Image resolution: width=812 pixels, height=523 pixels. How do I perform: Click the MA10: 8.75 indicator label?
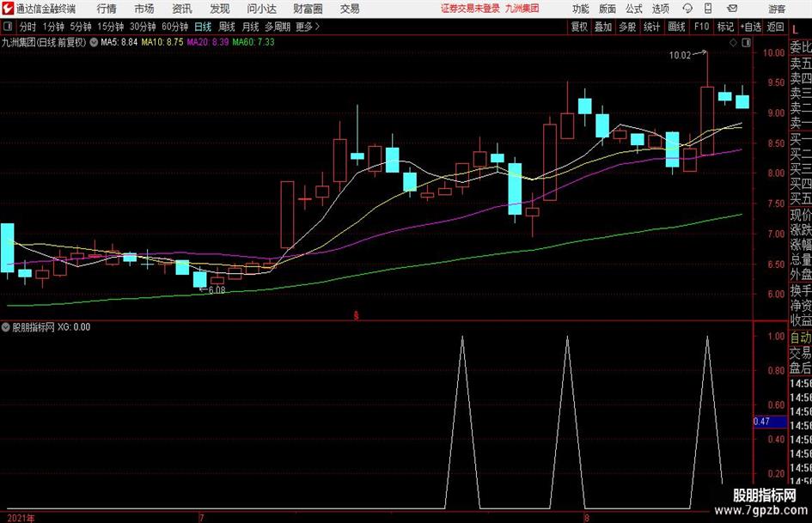pyautogui.click(x=162, y=42)
